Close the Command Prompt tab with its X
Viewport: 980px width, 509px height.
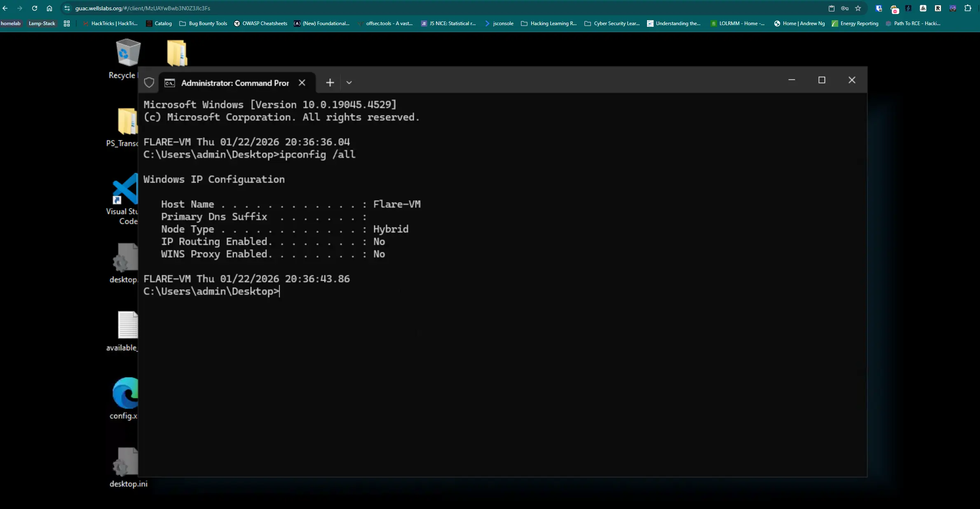302,83
